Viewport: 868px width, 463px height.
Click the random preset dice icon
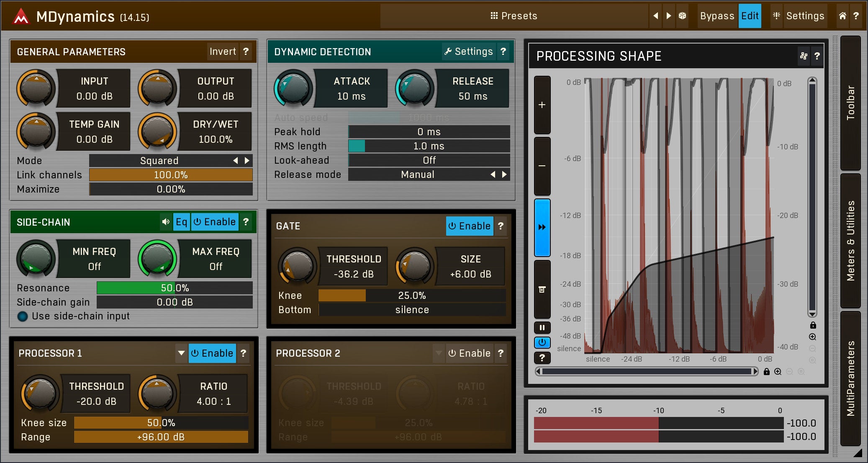(683, 16)
